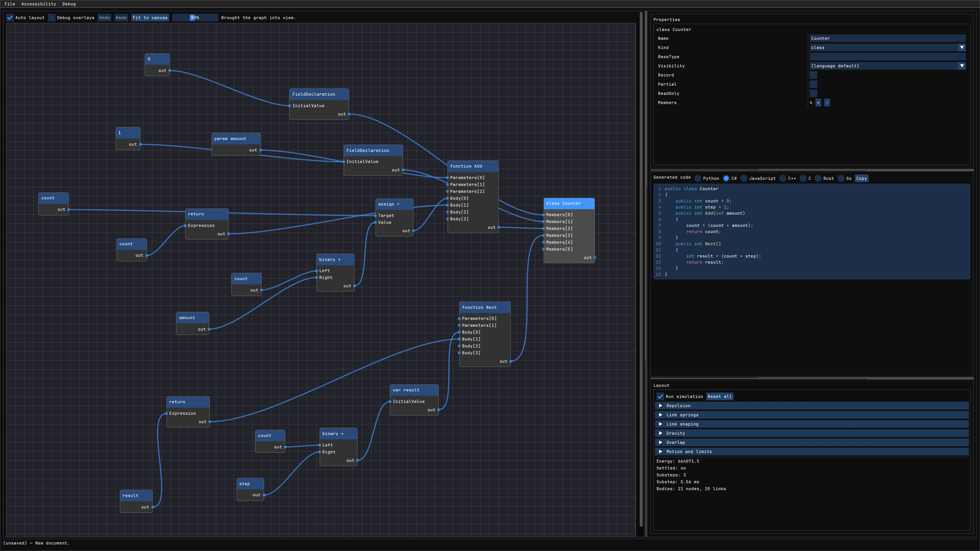Expand the Repulsion section
This screenshot has width=980, height=551.
click(x=812, y=406)
